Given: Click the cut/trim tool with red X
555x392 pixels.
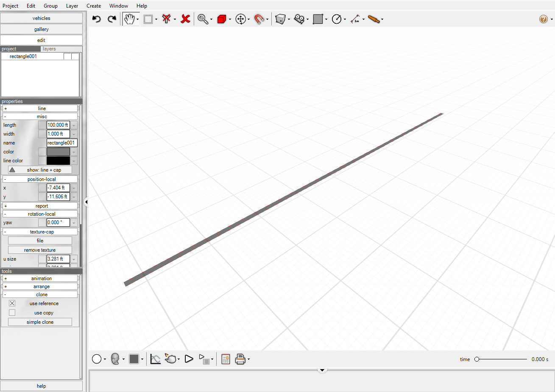Looking at the screenshot, I should click(167, 19).
